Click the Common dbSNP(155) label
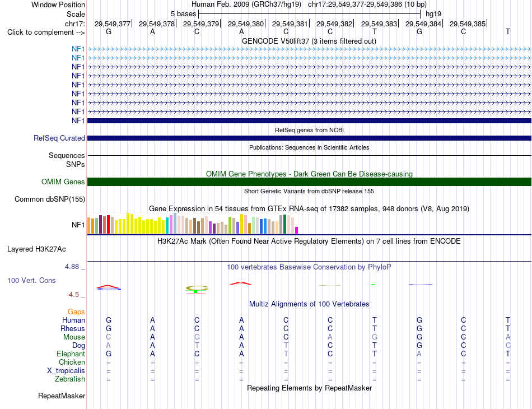The height and width of the screenshot is (409, 532). 49,199
